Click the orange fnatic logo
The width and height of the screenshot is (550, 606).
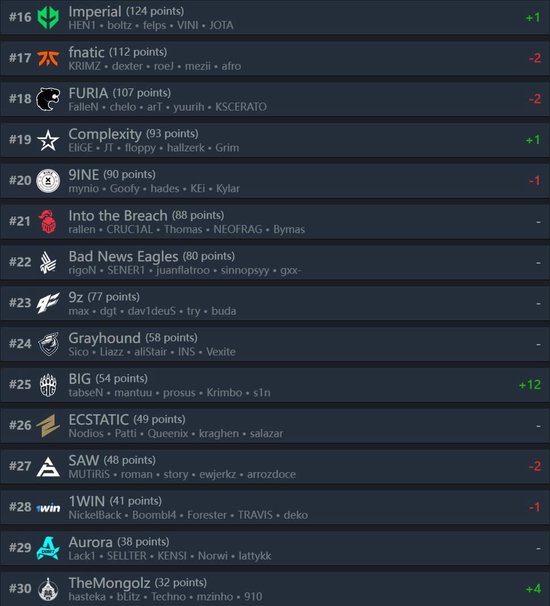click(x=48, y=58)
